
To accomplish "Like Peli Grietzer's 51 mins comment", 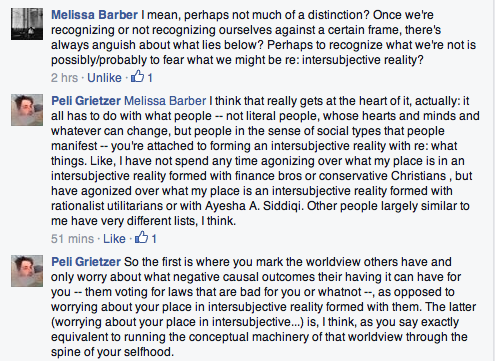I will pyautogui.click(x=114, y=239).
